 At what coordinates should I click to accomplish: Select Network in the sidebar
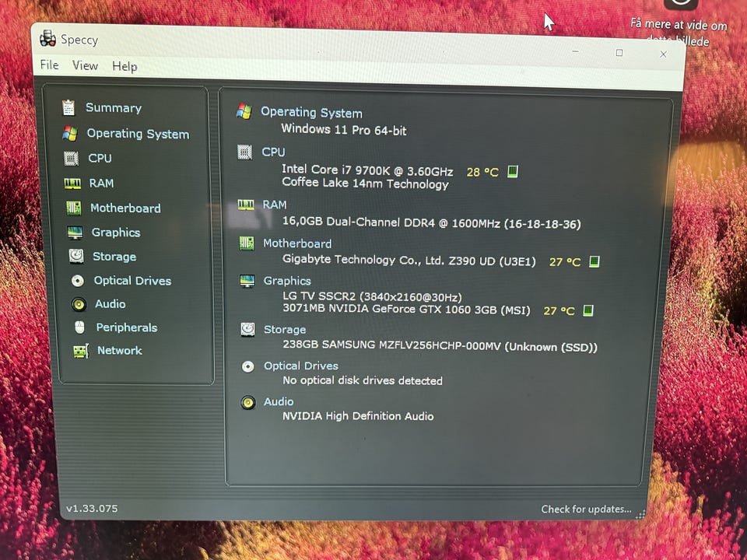[x=120, y=351]
